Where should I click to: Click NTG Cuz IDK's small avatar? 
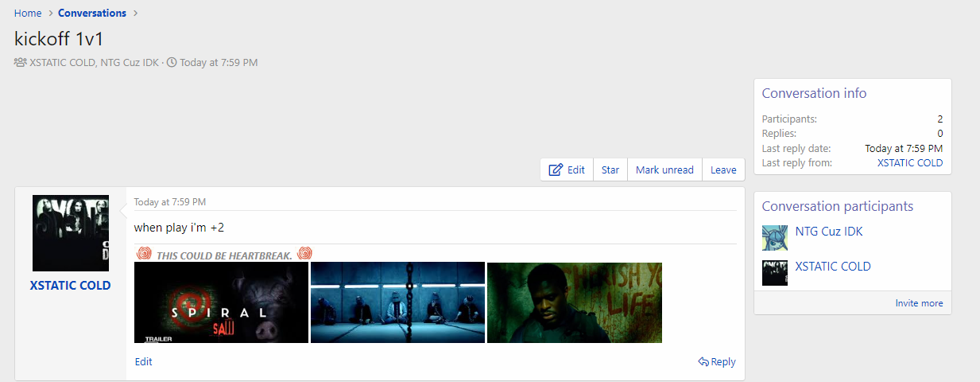775,238
